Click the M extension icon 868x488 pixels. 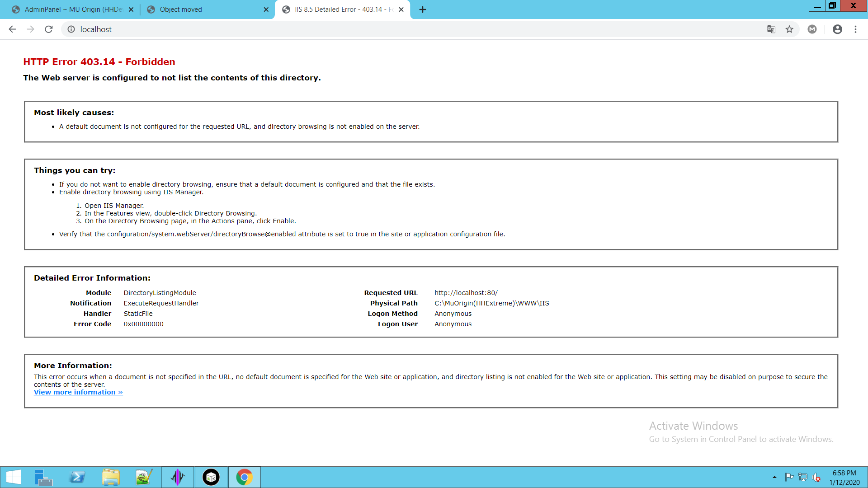point(812,29)
